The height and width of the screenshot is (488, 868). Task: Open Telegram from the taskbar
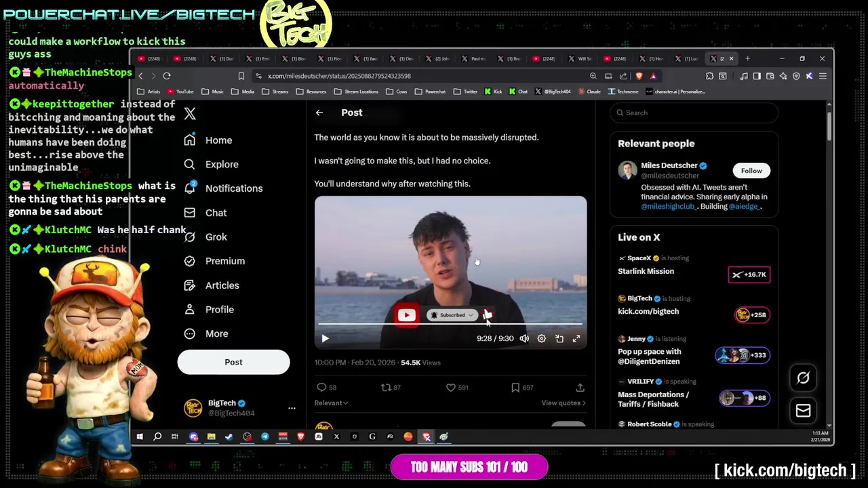tap(264, 437)
